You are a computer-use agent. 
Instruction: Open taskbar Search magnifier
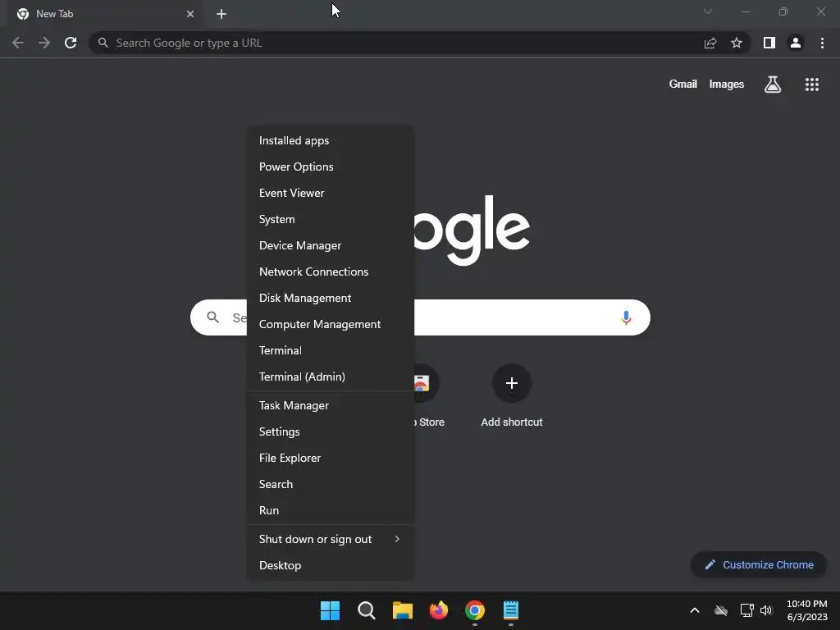coord(367,610)
